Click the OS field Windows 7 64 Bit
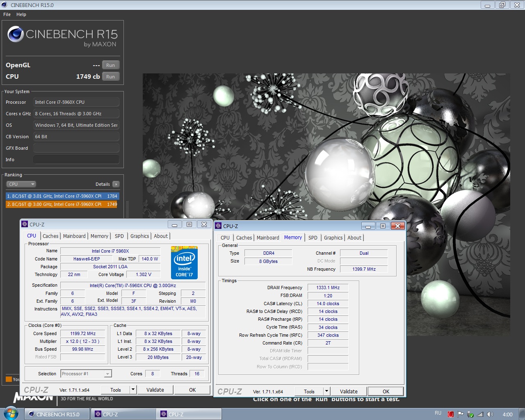The image size is (525, 420). click(76, 125)
